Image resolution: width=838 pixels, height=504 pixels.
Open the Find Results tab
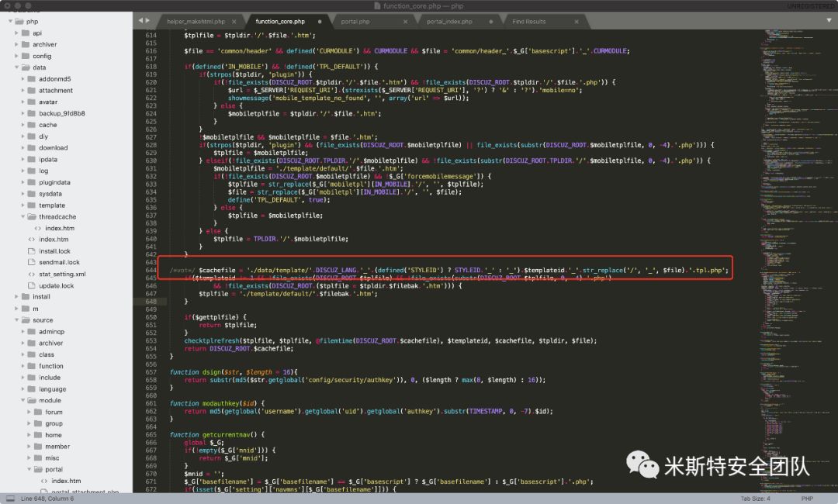coord(528,22)
